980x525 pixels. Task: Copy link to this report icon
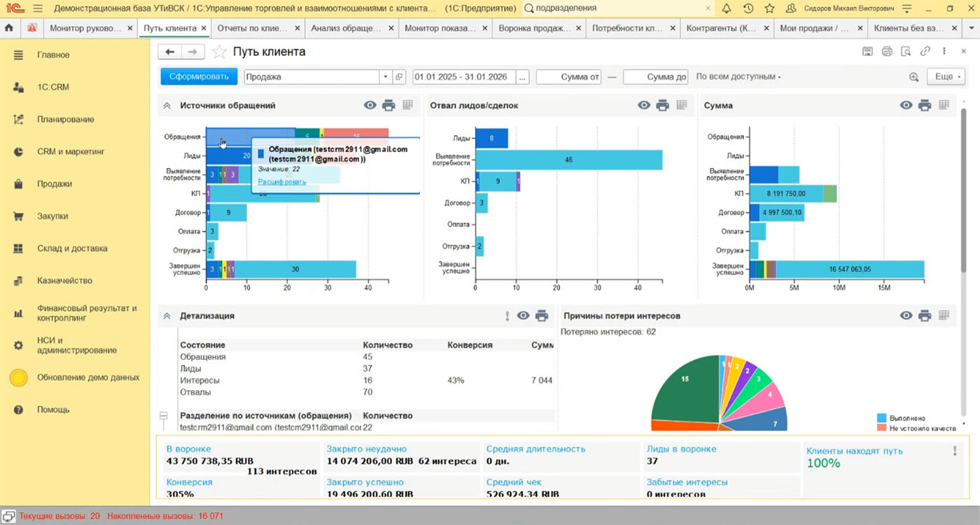(925, 51)
